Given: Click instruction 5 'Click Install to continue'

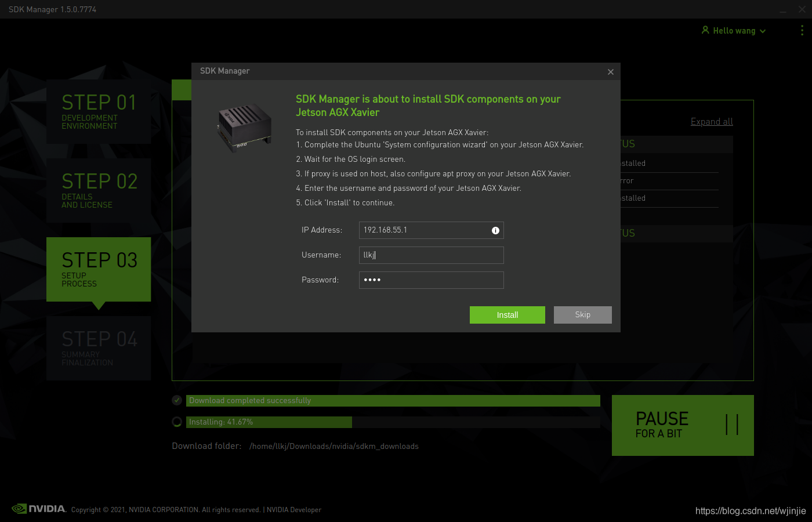Looking at the screenshot, I should 345,203.
